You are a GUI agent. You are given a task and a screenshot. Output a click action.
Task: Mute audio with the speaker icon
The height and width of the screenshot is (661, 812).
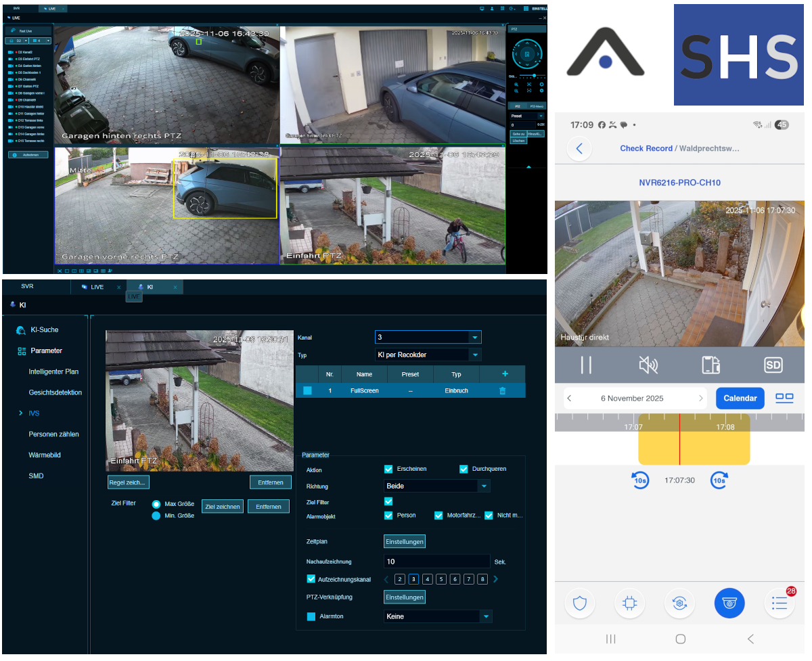point(648,365)
